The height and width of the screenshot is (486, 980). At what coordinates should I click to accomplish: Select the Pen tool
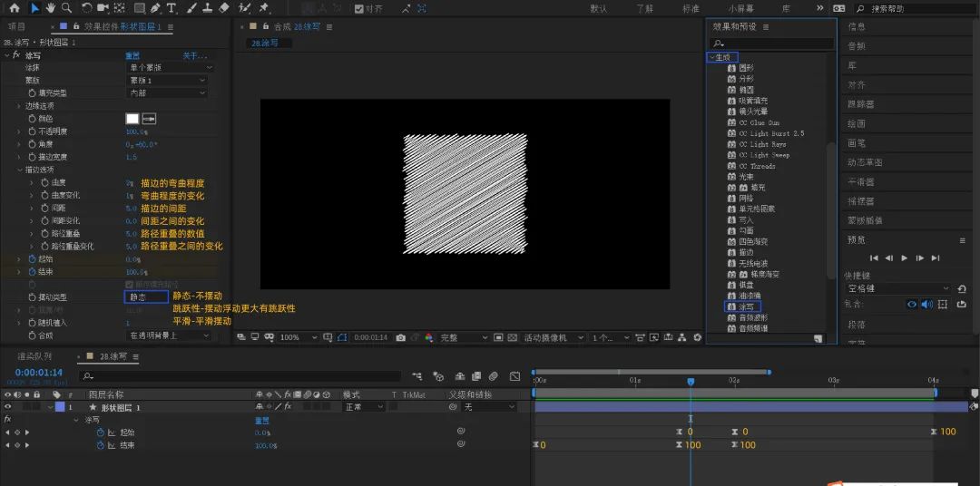155,8
